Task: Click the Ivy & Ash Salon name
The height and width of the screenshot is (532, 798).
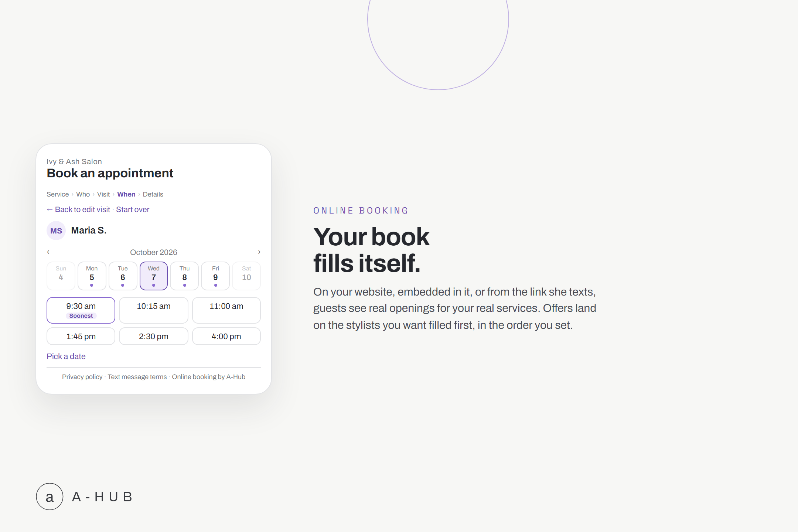Action: 74,161
